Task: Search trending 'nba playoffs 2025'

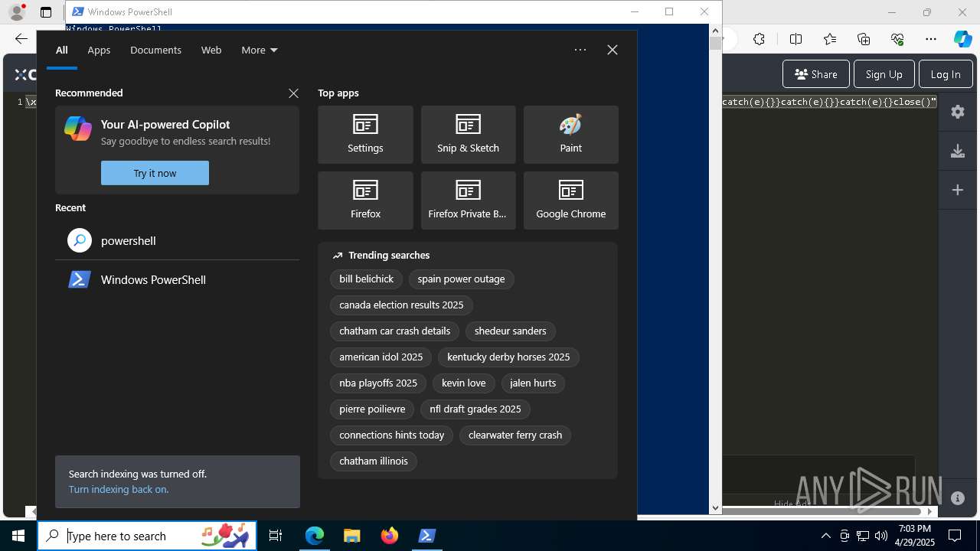Action: [378, 383]
